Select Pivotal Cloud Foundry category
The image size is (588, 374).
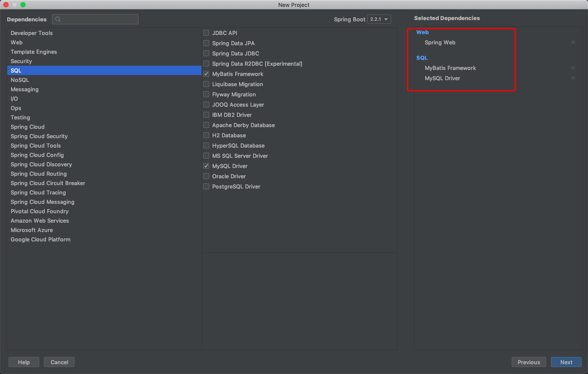coord(104,211)
